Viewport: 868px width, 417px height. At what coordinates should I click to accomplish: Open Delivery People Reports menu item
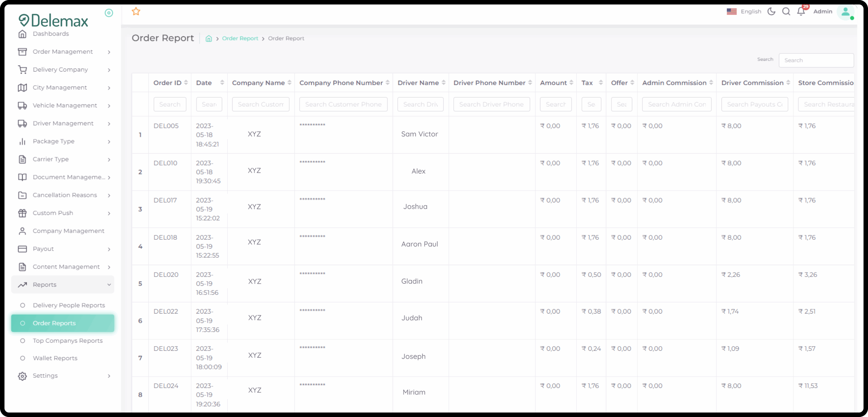69,305
